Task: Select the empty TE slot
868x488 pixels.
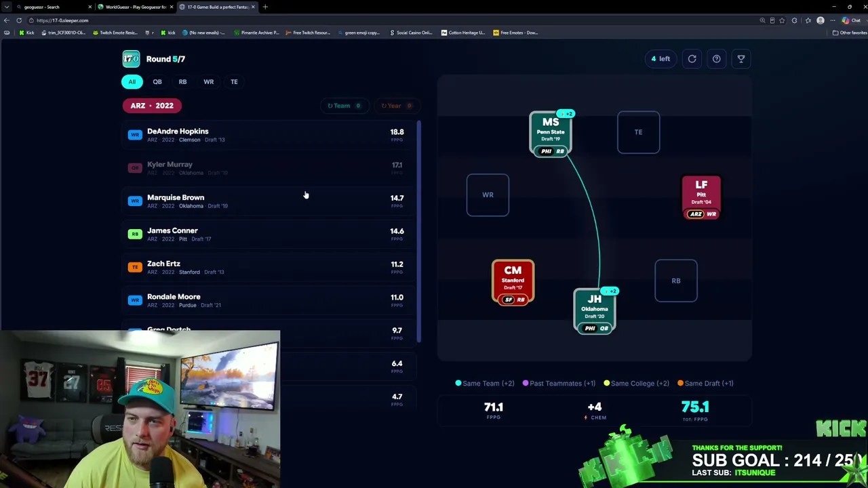Action: tap(638, 132)
